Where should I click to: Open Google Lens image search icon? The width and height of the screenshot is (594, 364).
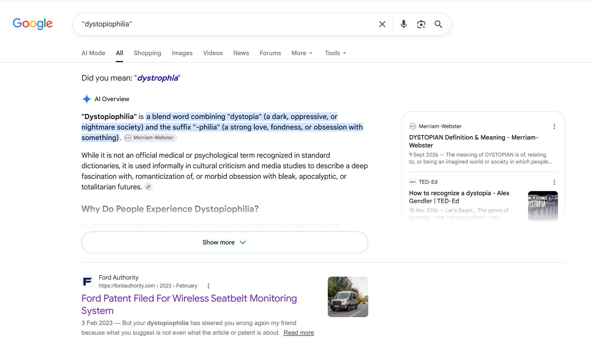point(421,24)
